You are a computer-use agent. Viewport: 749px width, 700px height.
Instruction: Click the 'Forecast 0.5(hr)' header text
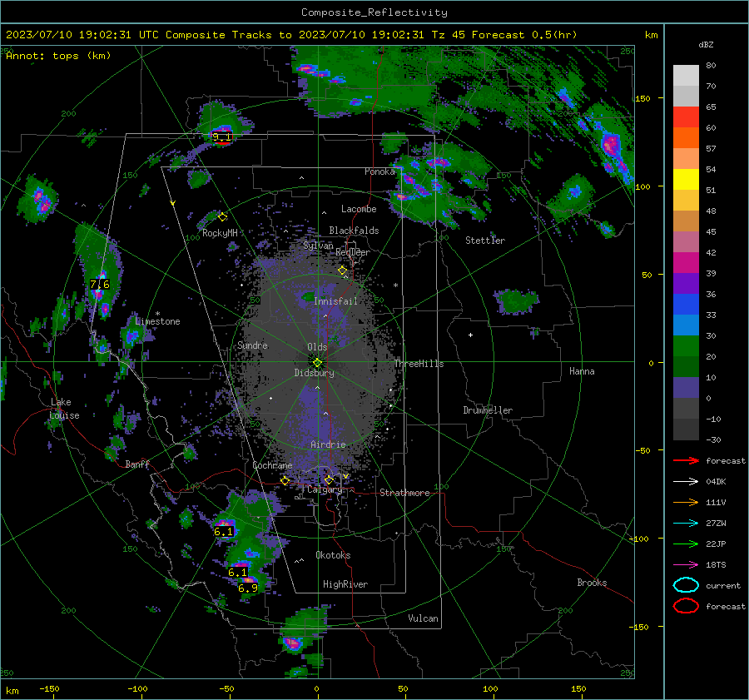tap(524, 35)
